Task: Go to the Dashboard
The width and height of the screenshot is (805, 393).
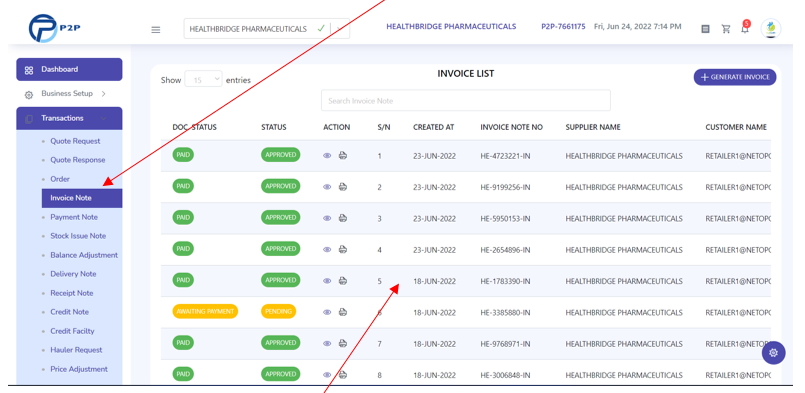Action: tap(69, 69)
